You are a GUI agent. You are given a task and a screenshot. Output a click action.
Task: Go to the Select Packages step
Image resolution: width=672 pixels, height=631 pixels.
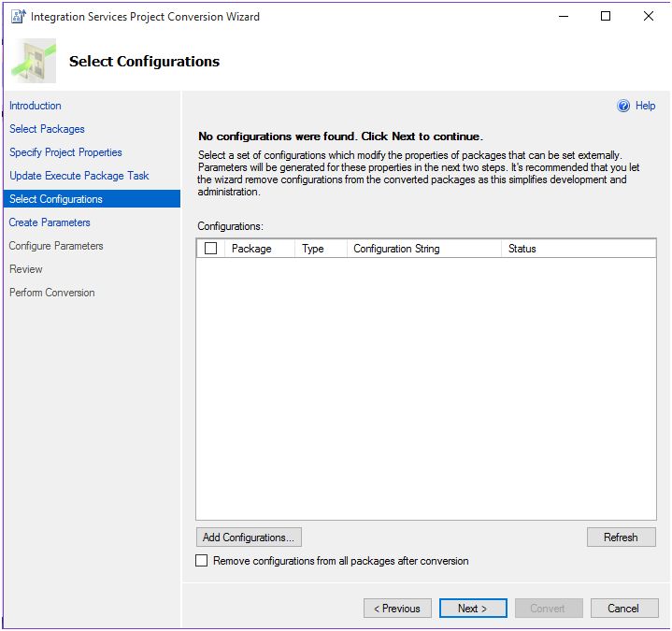coord(47,129)
